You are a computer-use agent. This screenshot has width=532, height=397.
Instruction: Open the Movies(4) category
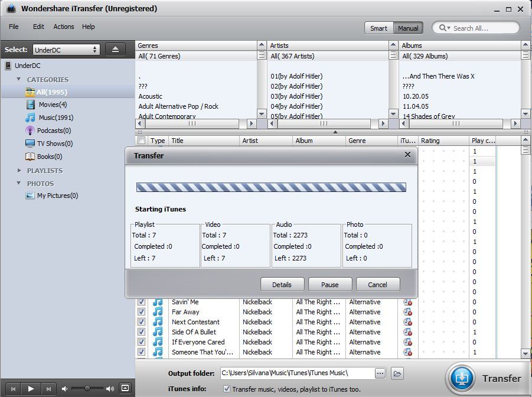53,105
